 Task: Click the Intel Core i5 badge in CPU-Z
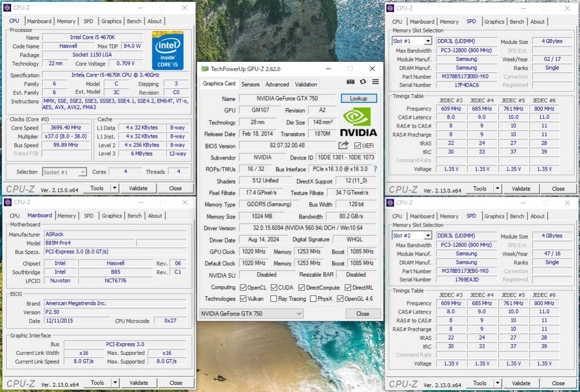pos(168,50)
